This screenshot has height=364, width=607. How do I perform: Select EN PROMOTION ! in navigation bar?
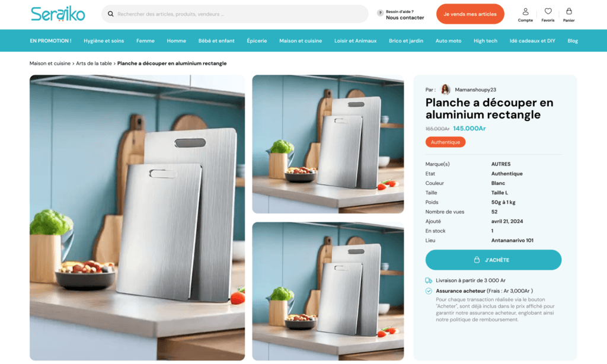51,41
